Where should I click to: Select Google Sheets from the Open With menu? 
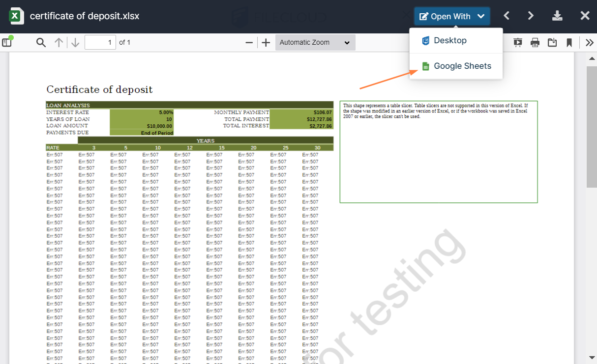[462, 66]
